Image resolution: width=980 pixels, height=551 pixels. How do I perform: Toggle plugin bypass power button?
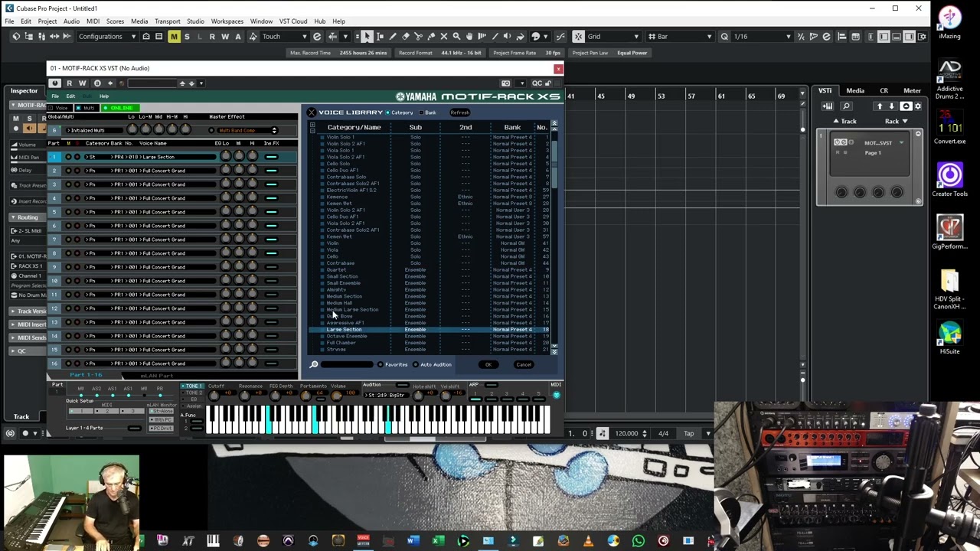click(54, 83)
